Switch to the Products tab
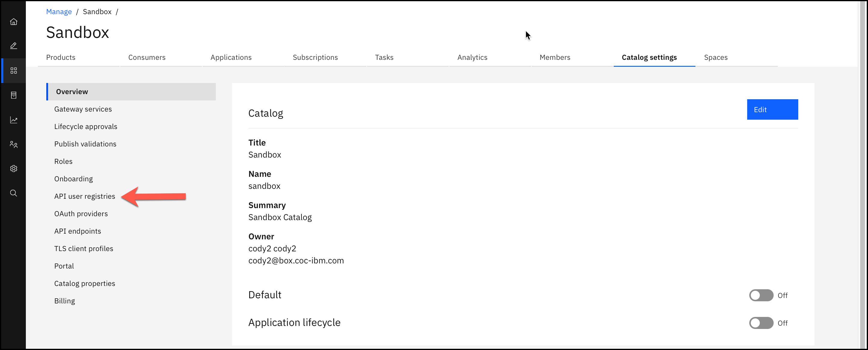The height and width of the screenshot is (350, 868). click(x=61, y=57)
